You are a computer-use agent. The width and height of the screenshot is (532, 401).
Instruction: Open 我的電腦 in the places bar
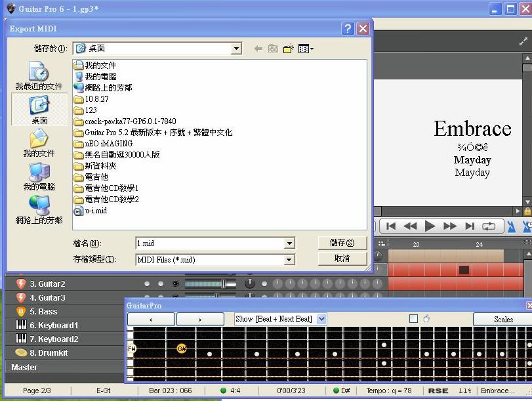tap(39, 177)
